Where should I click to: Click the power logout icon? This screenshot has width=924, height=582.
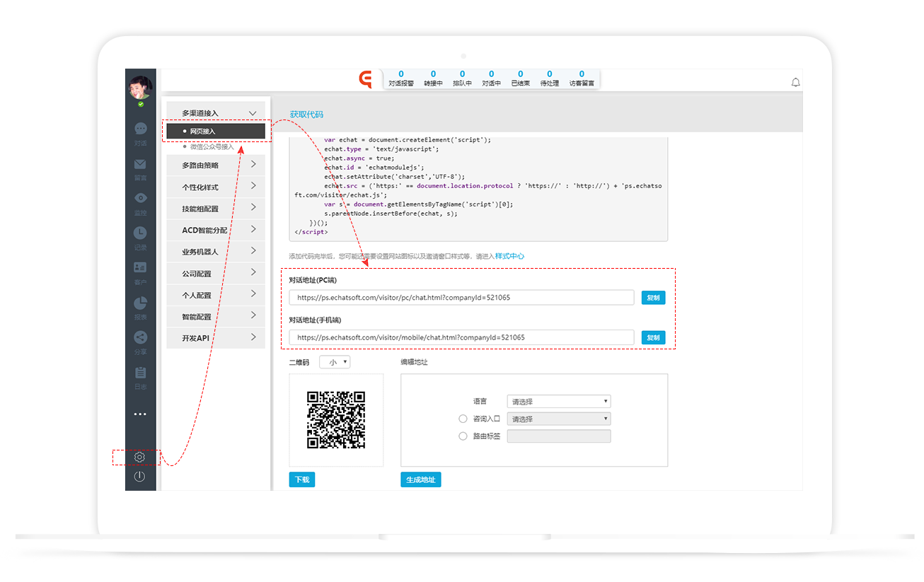coord(139,477)
